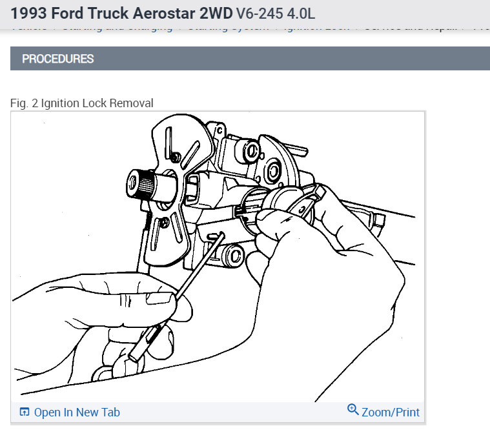Screen dimensions: 490x448
Task: Select the 'Fig. 2 Ignition Lock Removal' caption
Action: point(81,103)
